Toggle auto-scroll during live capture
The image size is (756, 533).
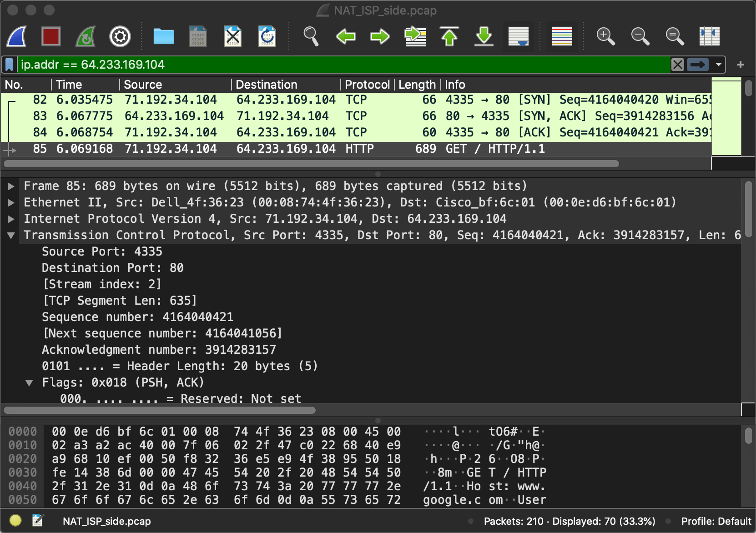519,36
